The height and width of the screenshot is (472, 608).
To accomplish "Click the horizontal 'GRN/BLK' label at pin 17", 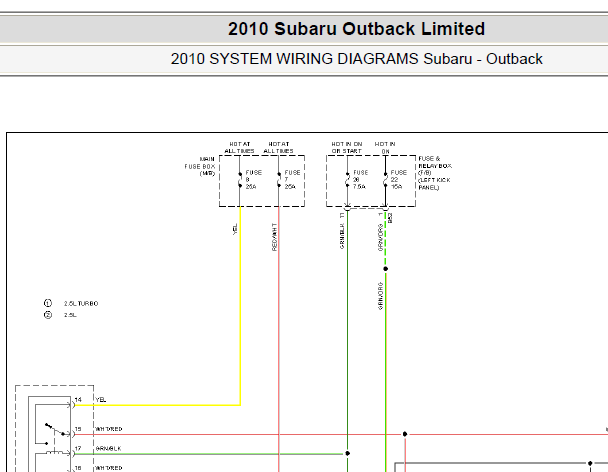I will (109, 448).
